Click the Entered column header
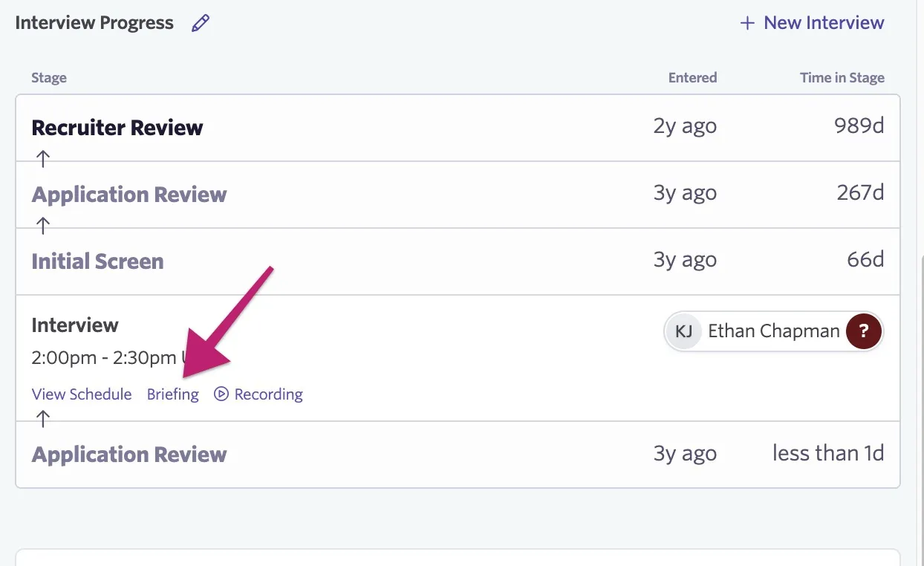This screenshot has width=924, height=566. point(692,77)
